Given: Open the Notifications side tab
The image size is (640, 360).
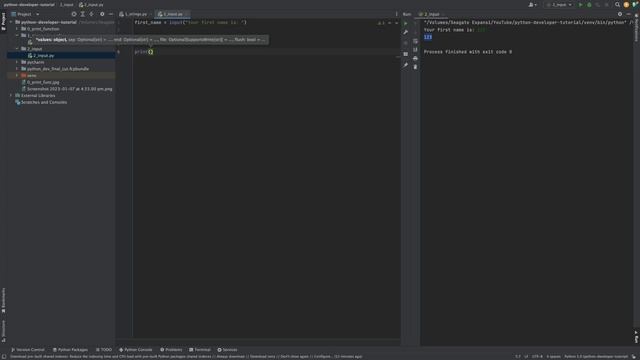Looking at the screenshot, I should point(636,27).
